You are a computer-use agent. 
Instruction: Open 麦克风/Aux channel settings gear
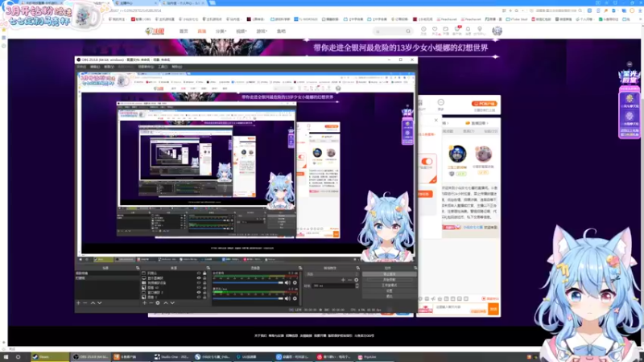coord(295,298)
